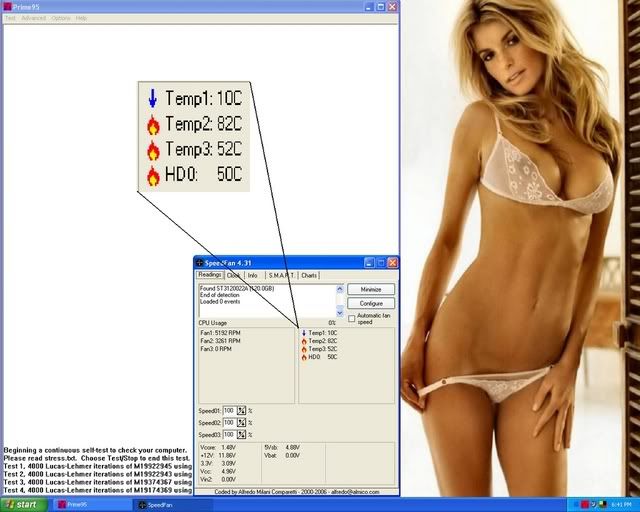Open the Advanced menu in Prime95
Viewport: 640px width, 512px height.
(33, 18)
